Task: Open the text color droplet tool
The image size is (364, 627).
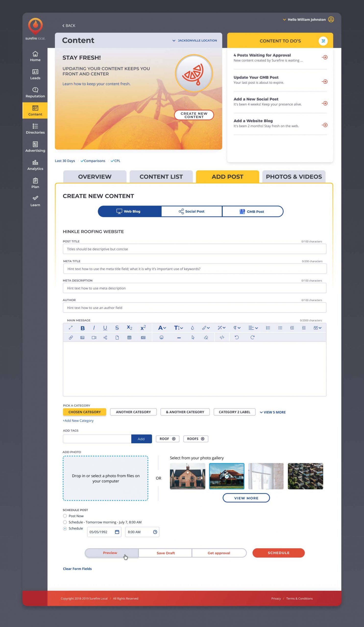Action: [192, 328]
